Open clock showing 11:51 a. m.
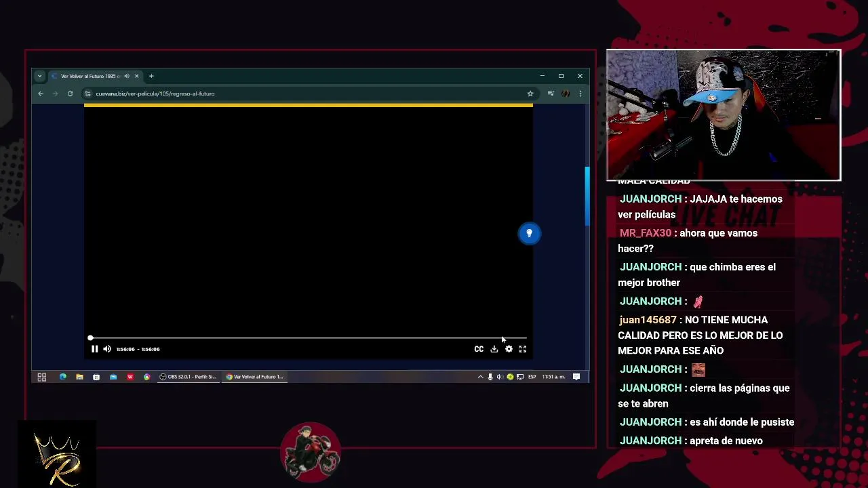The height and width of the screenshot is (488, 868). click(554, 377)
